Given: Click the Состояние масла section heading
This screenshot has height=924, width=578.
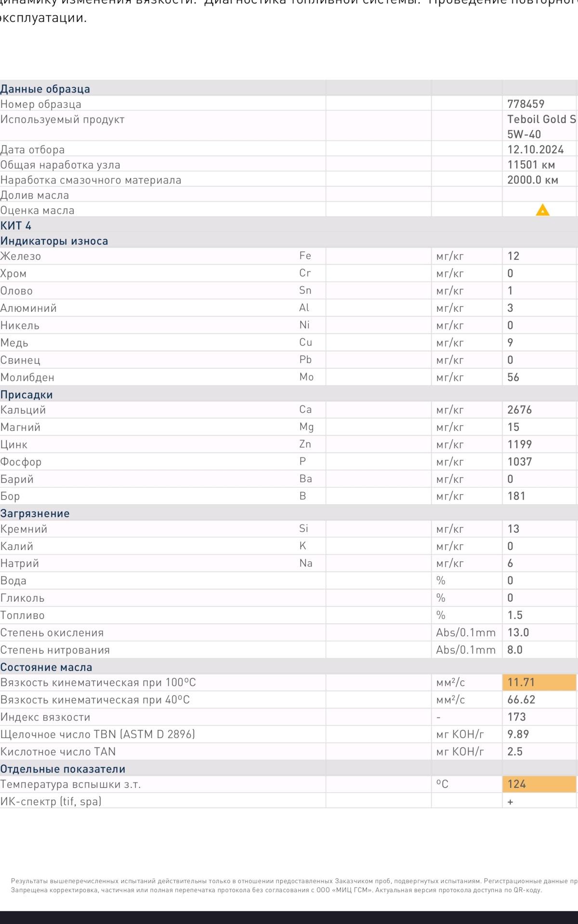Looking at the screenshot, I should 46,667.
